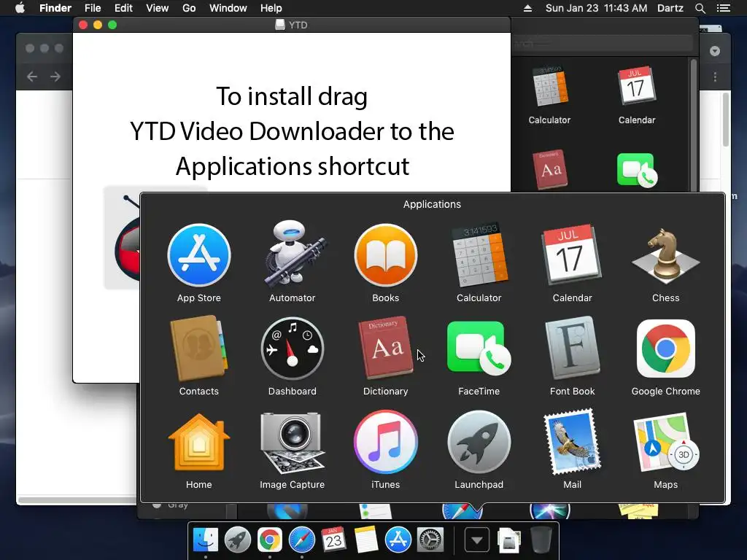Screen dimensions: 747x560
Task: Launch Google Chrome from the Applications stack
Action: (665, 349)
